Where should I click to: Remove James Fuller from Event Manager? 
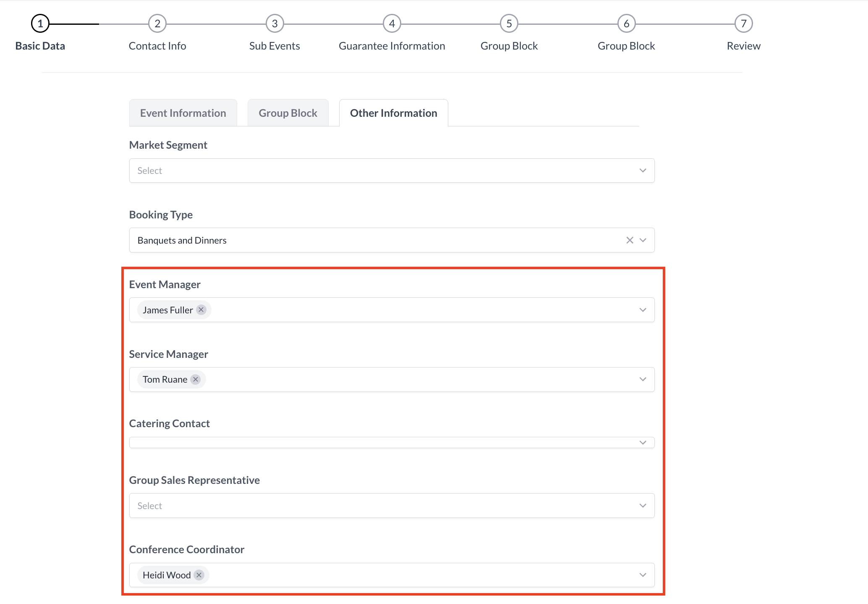201,310
